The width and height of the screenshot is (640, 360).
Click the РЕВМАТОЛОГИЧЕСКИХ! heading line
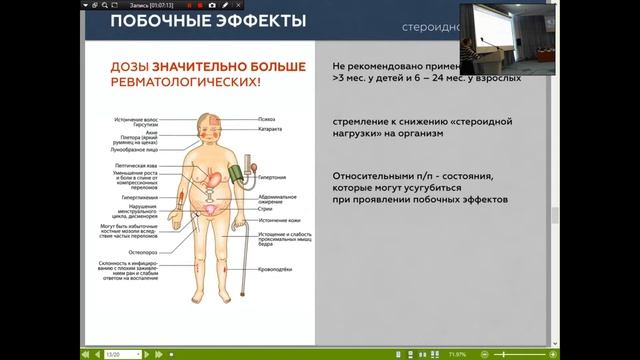click(x=185, y=82)
